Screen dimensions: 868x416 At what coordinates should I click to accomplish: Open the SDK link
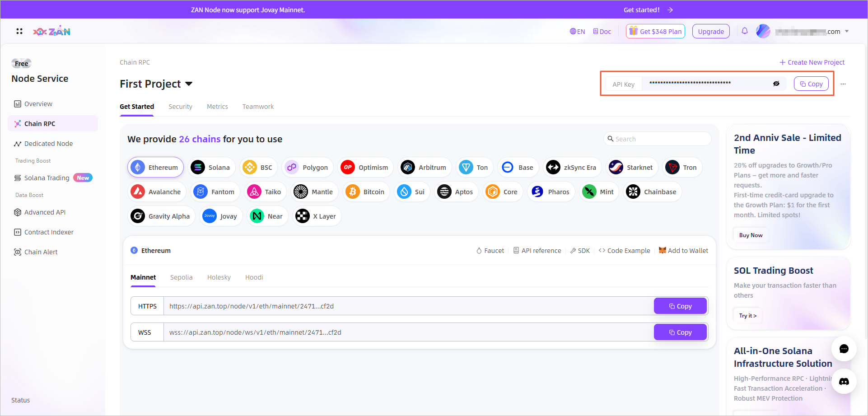click(x=580, y=251)
